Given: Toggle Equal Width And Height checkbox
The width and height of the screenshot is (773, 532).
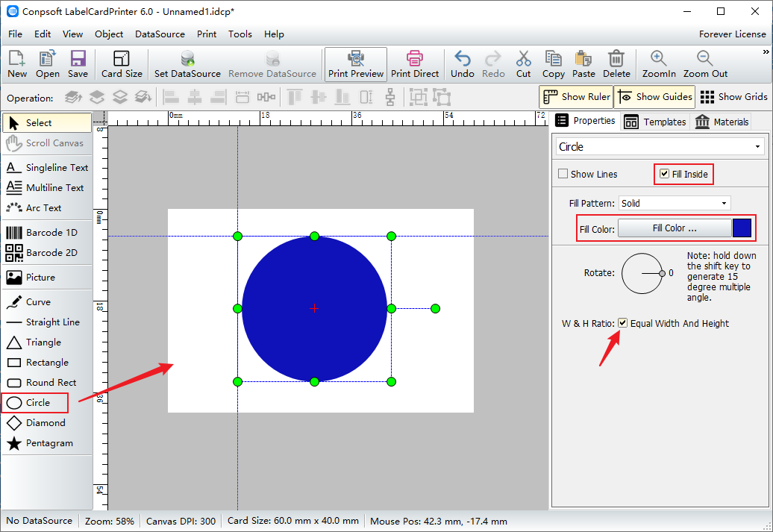Looking at the screenshot, I should tap(622, 323).
